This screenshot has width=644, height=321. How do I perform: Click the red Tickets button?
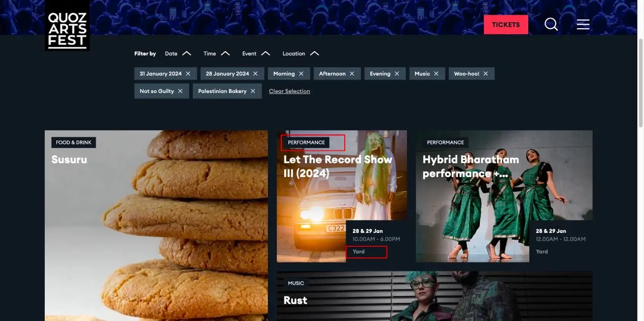click(506, 25)
